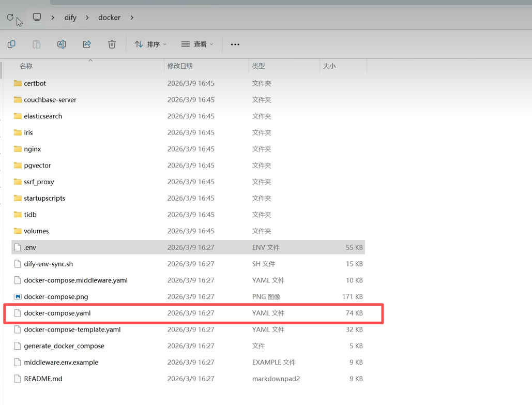
Task: Click size cell 55 KB
Action: tap(354, 247)
